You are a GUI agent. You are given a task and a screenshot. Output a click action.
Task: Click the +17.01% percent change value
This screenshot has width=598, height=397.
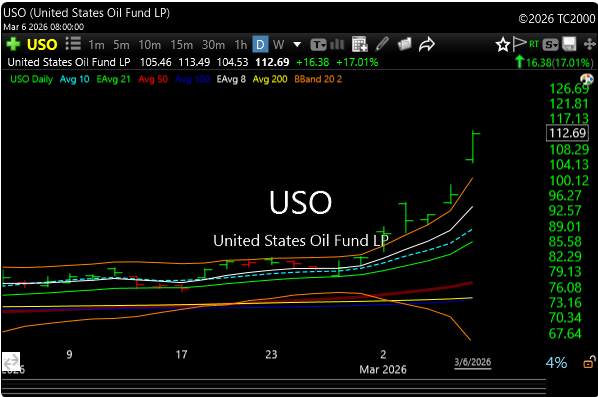tap(357, 62)
